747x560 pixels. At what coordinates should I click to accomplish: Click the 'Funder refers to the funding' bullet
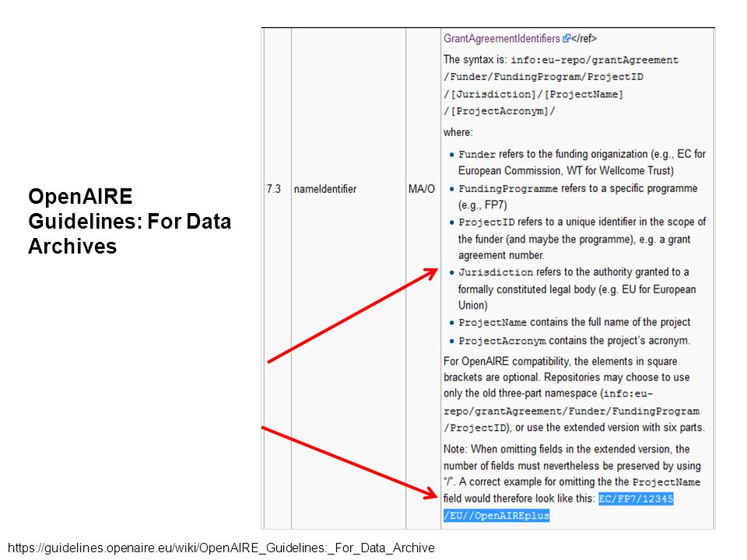pyautogui.click(x=582, y=163)
